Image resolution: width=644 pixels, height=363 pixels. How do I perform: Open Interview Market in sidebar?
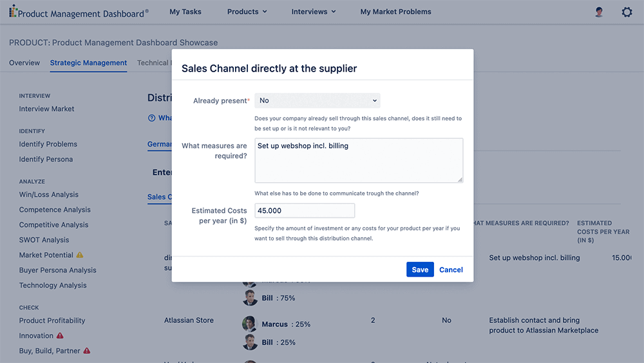coord(46,109)
